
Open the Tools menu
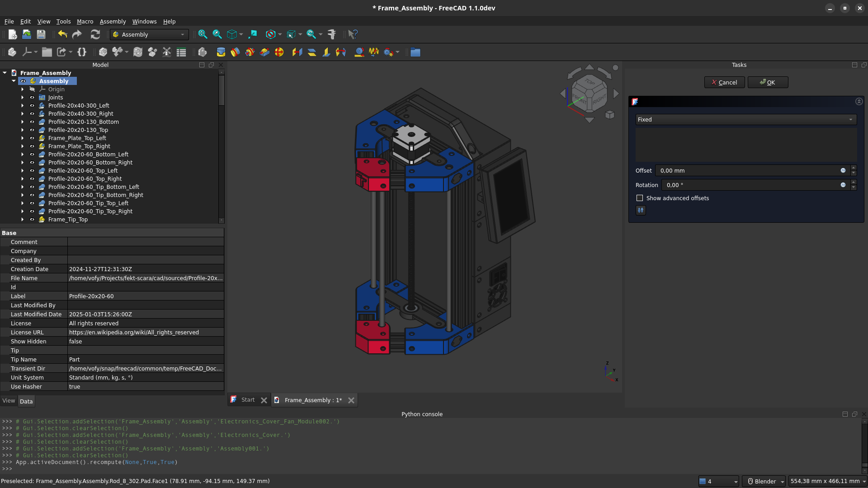(x=63, y=21)
